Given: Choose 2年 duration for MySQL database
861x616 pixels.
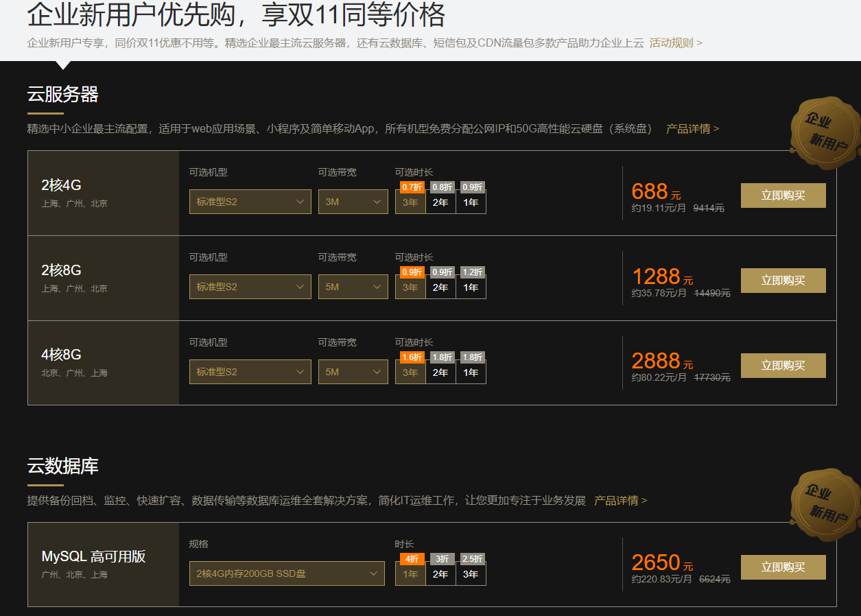Looking at the screenshot, I should click(440, 574).
